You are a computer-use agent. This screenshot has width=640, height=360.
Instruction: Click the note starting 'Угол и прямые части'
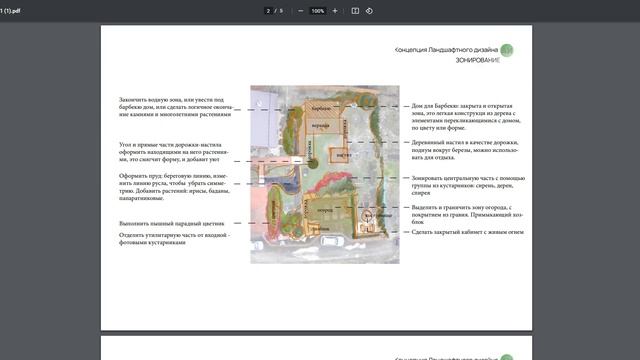(173, 152)
